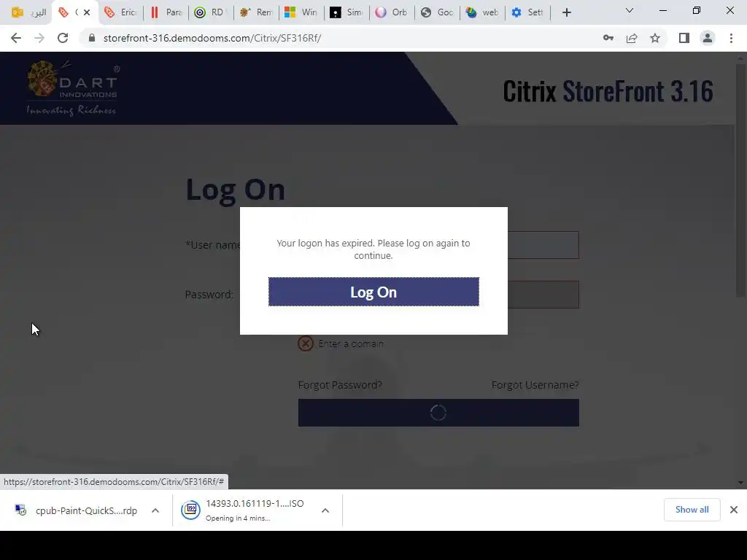Viewport: 747px width, 560px height.
Task: Click 'Enter a domain' error text
Action: point(351,343)
